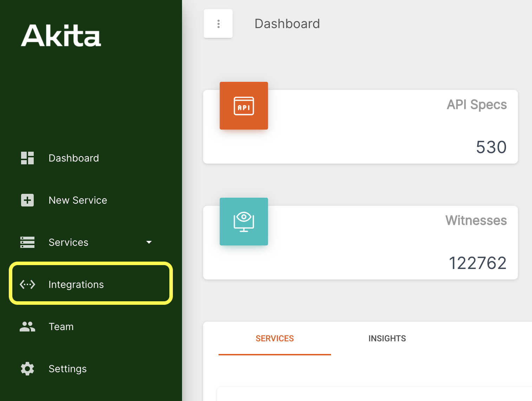Click the Integrations code-brackets icon
This screenshot has height=401, width=532.
click(x=27, y=284)
